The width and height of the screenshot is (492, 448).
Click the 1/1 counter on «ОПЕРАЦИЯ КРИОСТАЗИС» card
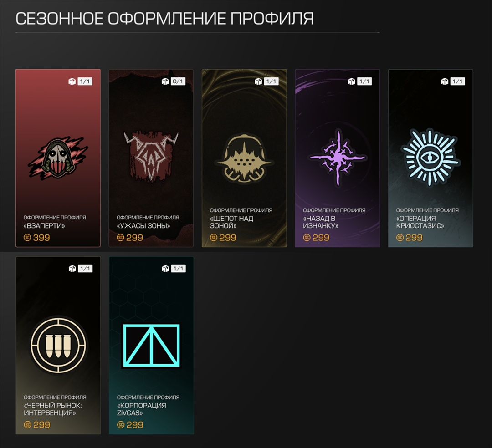coord(457,81)
